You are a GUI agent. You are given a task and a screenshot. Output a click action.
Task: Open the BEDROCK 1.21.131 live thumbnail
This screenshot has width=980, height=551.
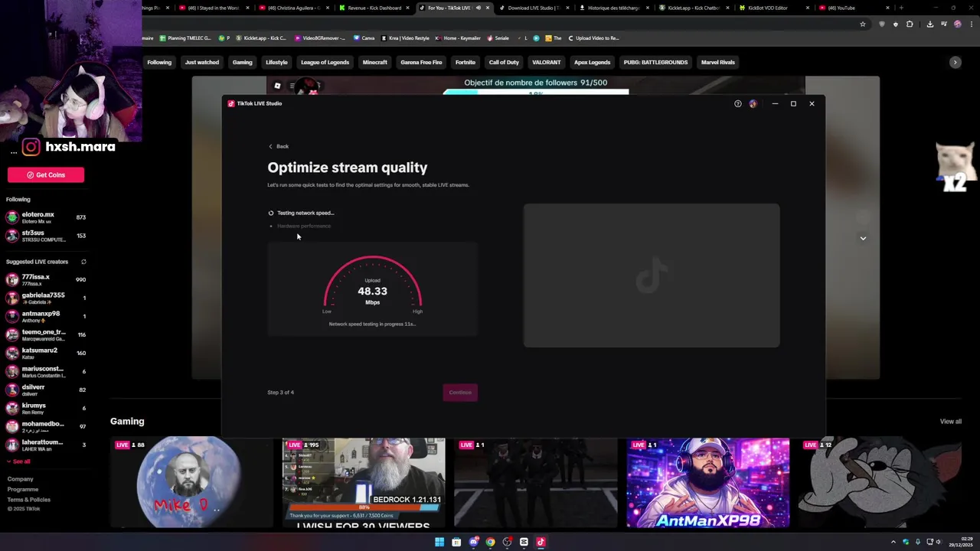tap(364, 482)
